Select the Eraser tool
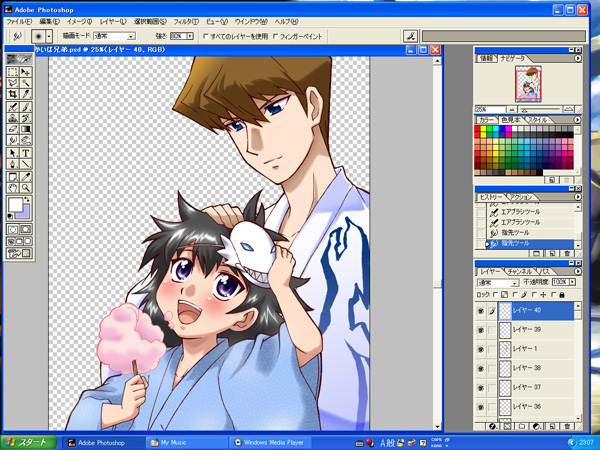 13,129
